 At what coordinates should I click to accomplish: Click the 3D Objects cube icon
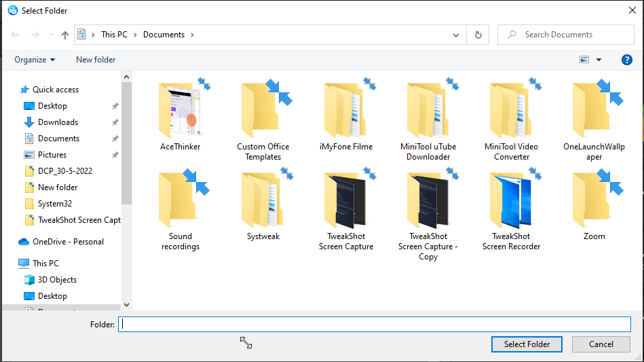(29, 280)
